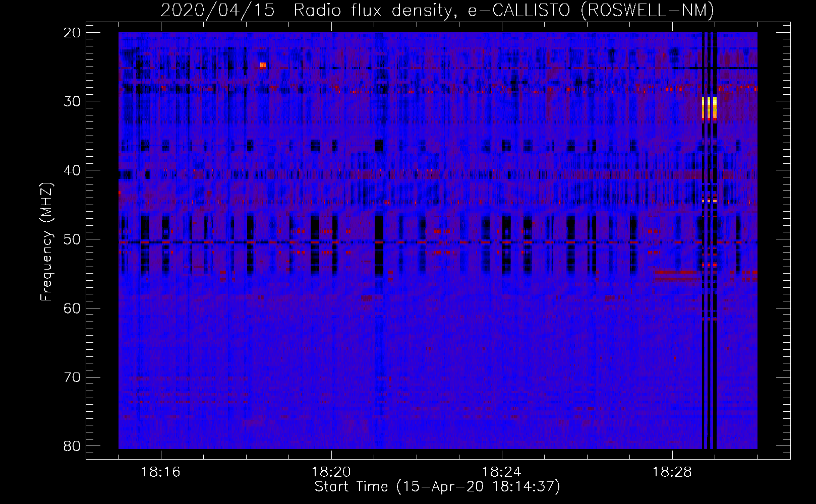This screenshot has height=504, width=816.
Task: Click the 18:28 time tick label
Action: click(672, 472)
